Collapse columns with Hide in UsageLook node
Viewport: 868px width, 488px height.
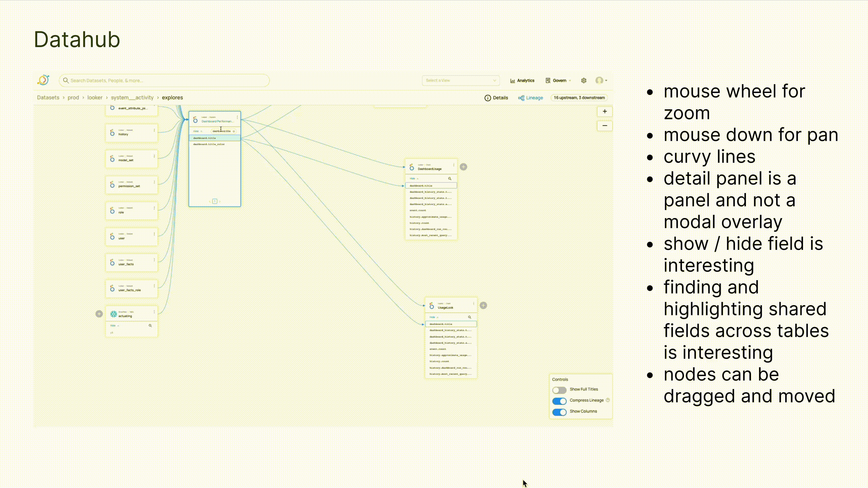(x=434, y=317)
